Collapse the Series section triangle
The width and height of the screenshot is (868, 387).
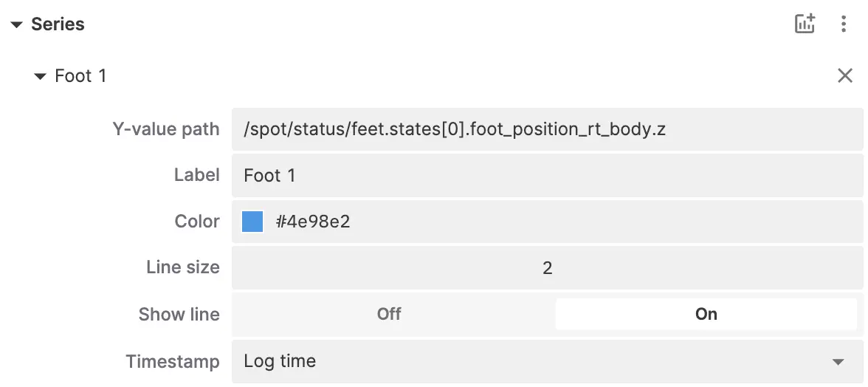click(16, 24)
